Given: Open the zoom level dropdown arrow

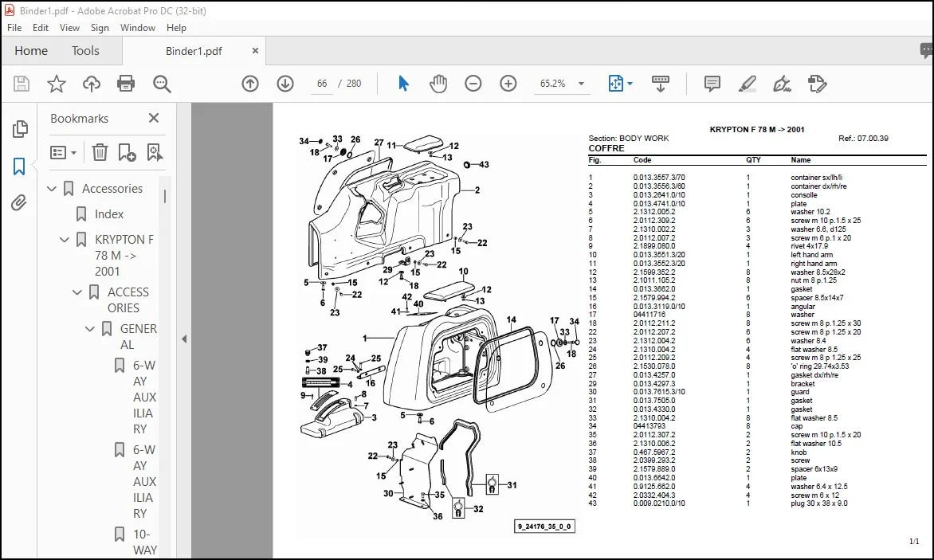Looking at the screenshot, I should click(x=582, y=84).
